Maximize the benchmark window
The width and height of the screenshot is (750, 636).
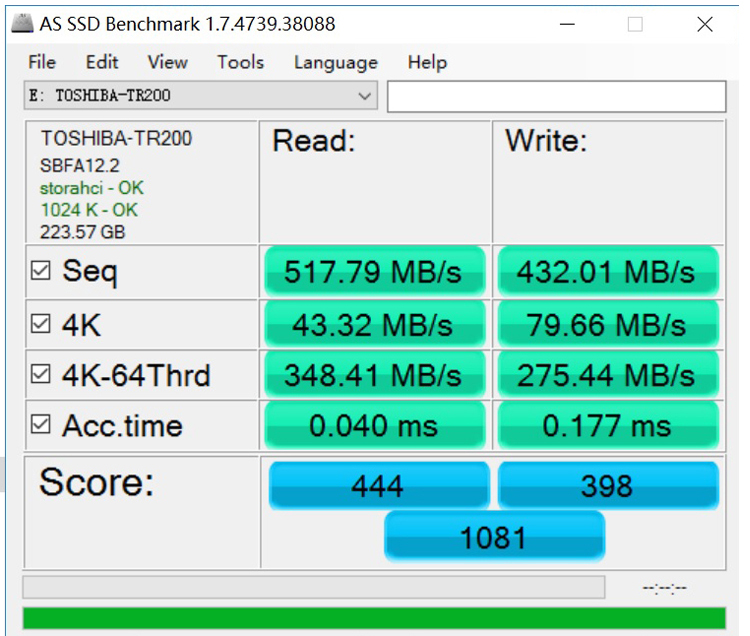click(635, 24)
